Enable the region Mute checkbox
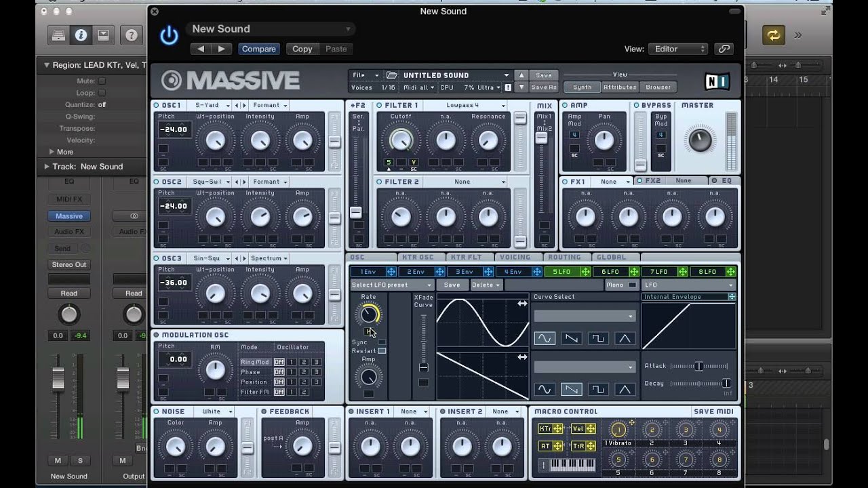Screen dimensions: 868x488 (x=102, y=81)
